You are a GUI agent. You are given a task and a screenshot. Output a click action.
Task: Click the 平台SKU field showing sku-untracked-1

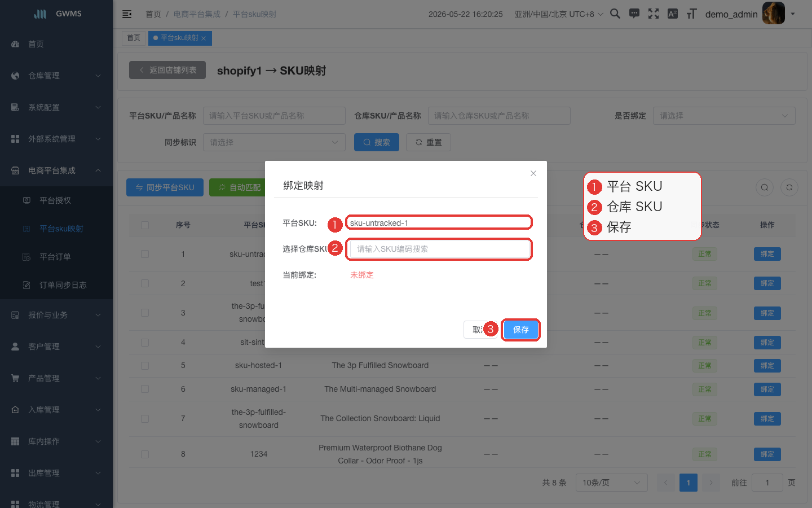[x=439, y=223]
